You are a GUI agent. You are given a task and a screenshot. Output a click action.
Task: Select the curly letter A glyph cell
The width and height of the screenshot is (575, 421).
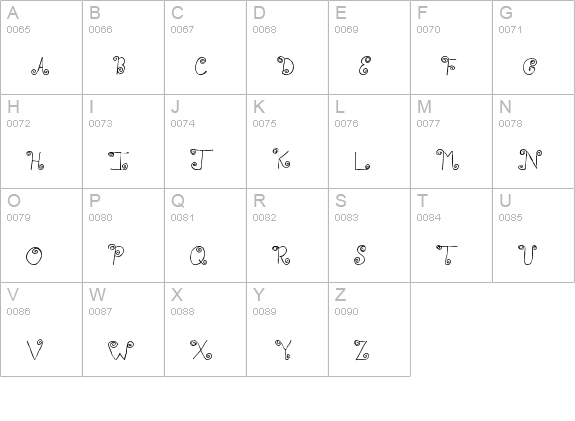tap(41, 47)
